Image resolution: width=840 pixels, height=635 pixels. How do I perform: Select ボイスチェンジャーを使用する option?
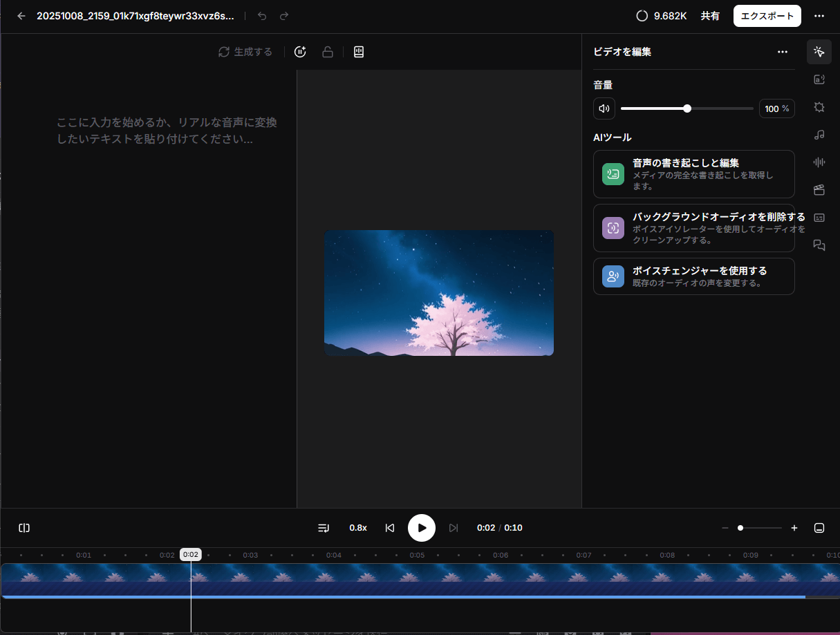(693, 276)
